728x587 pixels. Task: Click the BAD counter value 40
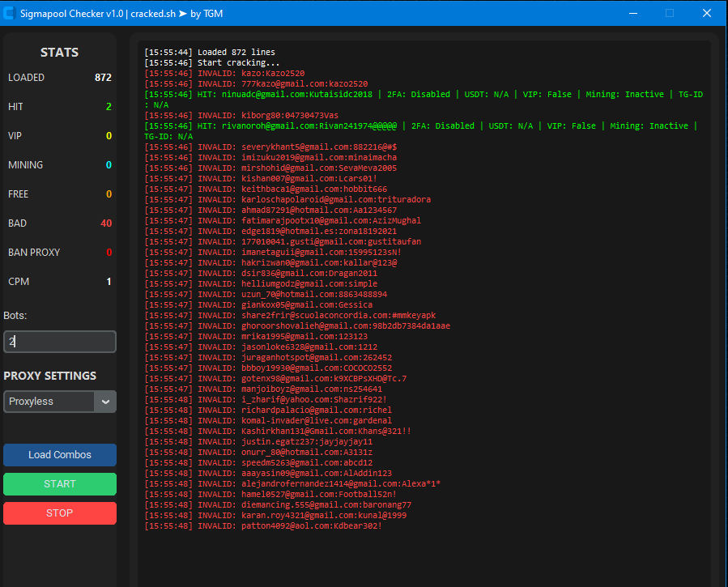click(106, 223)
